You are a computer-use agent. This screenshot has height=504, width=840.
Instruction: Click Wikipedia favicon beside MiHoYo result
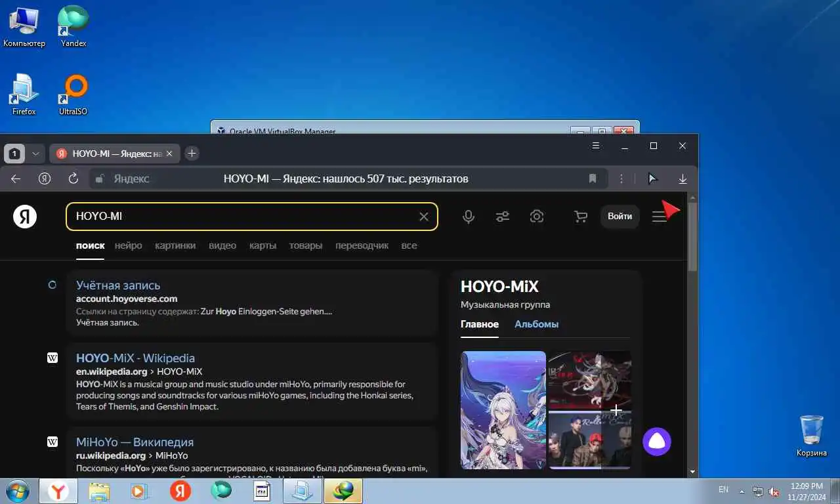(52, 442)
